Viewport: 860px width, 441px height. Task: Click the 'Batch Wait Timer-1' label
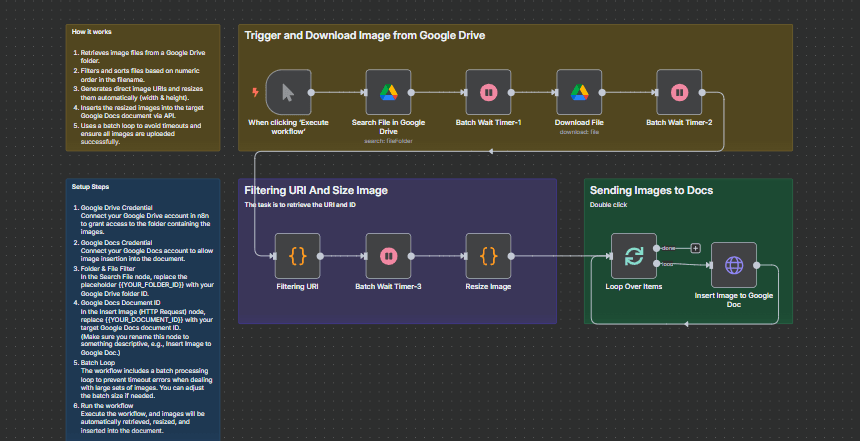(489, 122)
